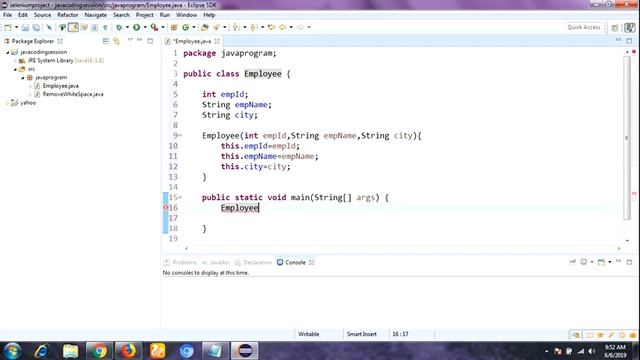Open the Refactor menu

click(x=68, y=15)
